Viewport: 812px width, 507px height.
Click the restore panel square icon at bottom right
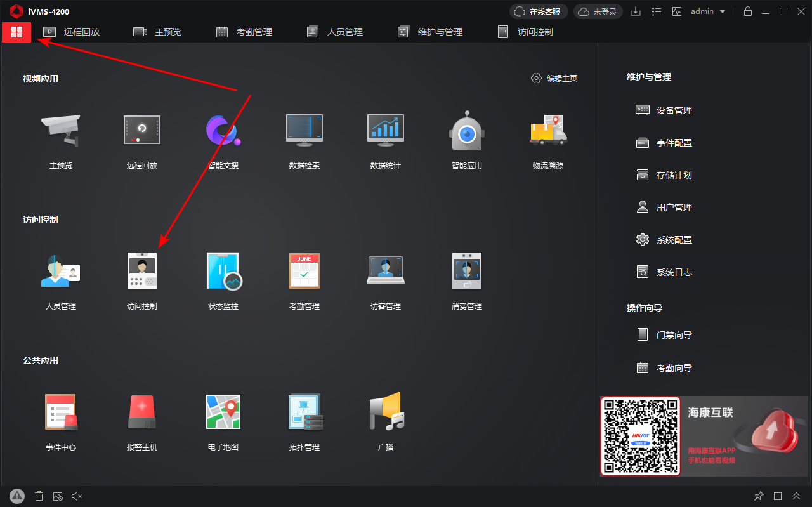click(x=778, y=496)
